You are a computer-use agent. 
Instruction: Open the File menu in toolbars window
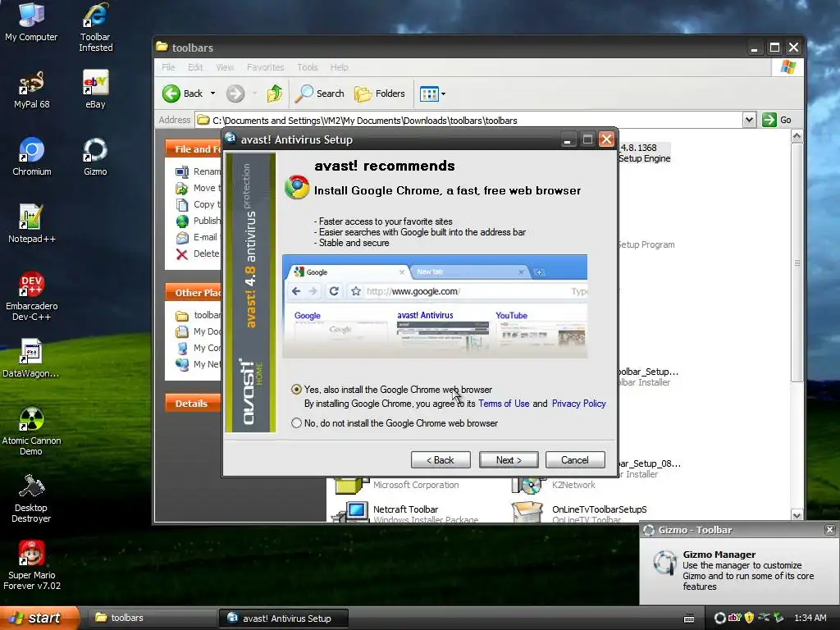[168, 67]
